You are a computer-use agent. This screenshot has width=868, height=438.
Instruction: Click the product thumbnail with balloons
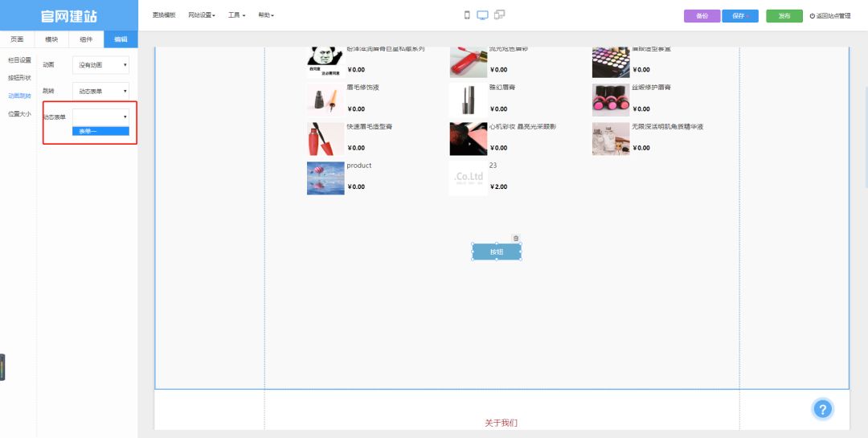[x=325, y=178]
